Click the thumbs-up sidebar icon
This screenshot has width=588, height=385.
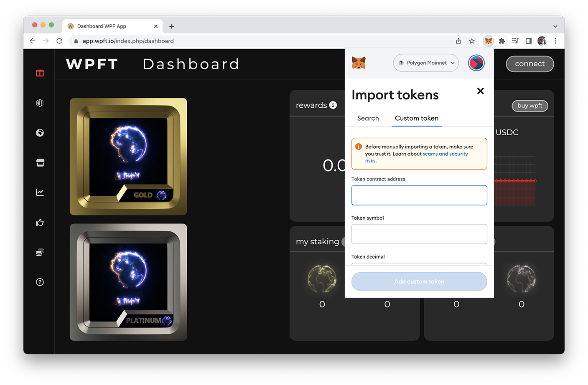point(40,222)
